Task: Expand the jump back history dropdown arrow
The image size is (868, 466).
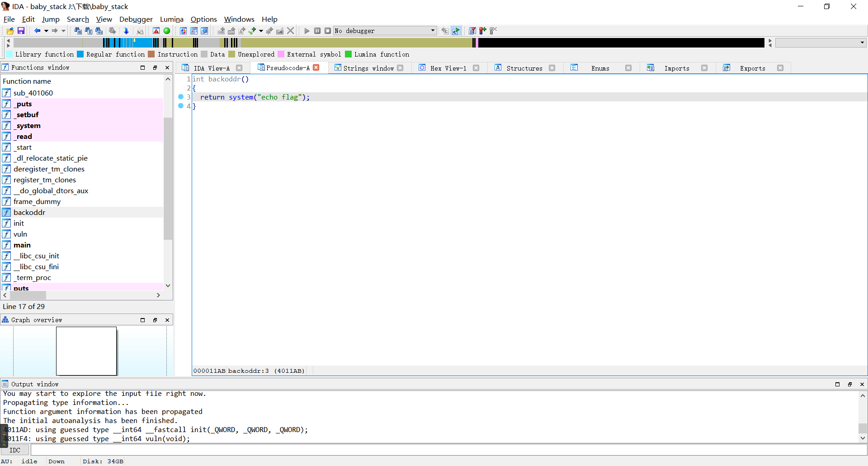Action: coord(46,31)
